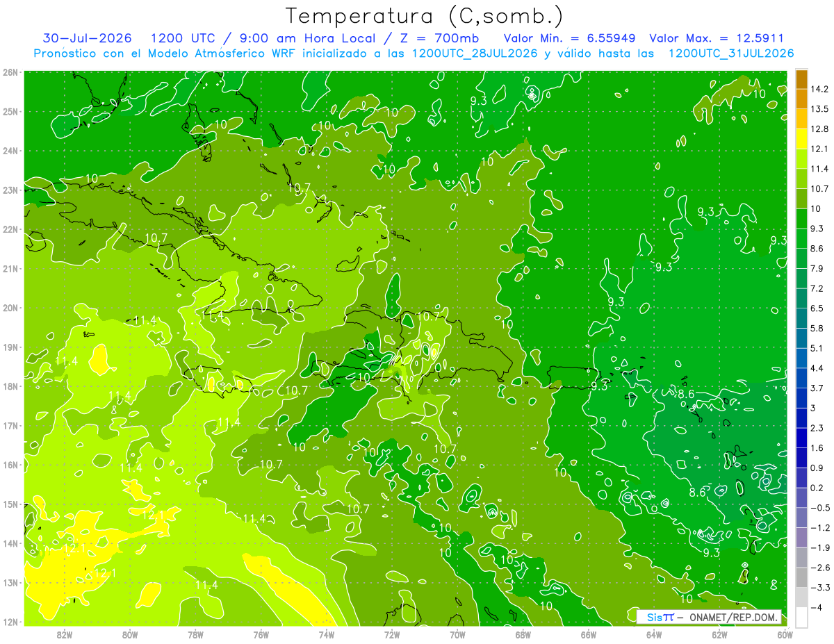Viewport: 834px width, 644px height.
Task: Click the 82W longitude label
Action: 65,634
